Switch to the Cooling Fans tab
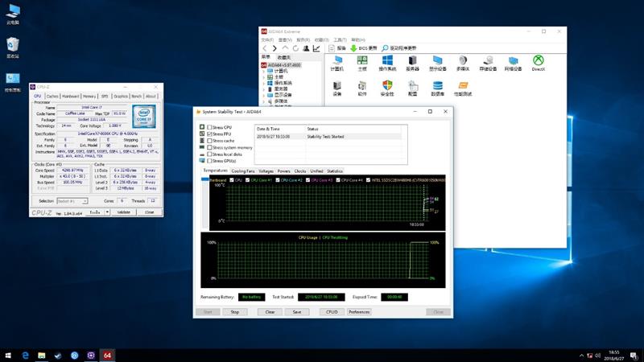The image size is (644, 362). (243, 171)
